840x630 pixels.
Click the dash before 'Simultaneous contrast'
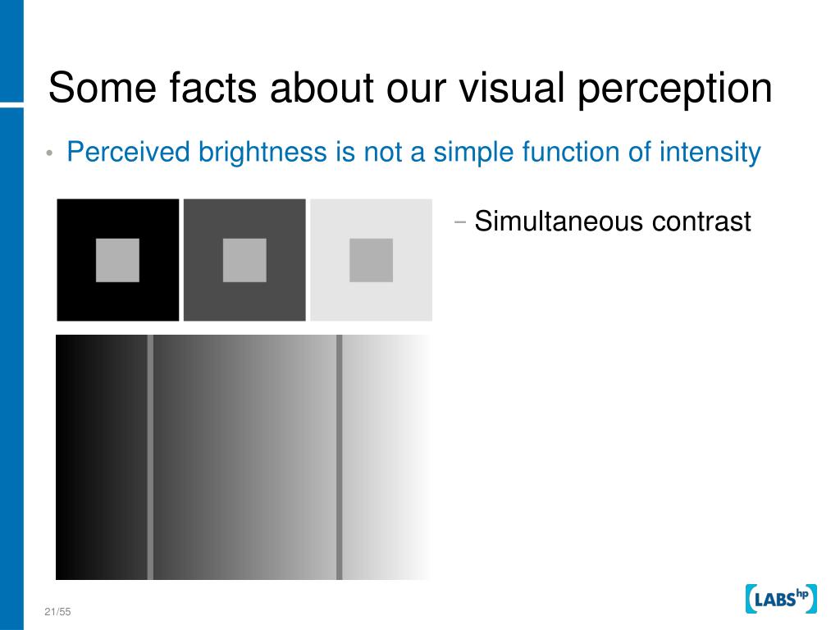[459, 221]
